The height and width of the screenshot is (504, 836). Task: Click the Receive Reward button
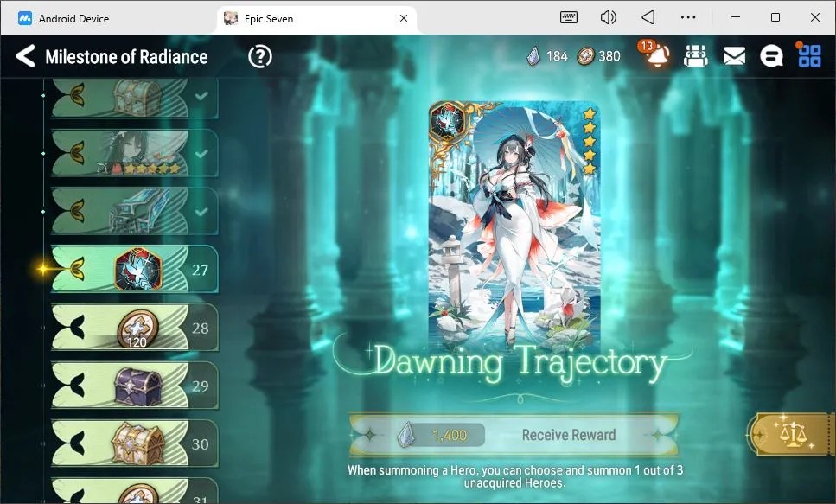(x=514, y=435)
